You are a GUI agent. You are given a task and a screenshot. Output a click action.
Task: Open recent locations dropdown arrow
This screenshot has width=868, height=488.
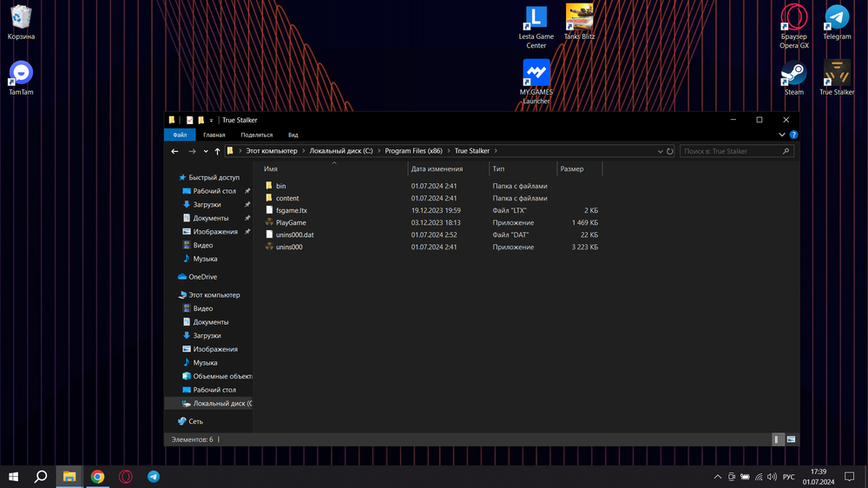206,151
